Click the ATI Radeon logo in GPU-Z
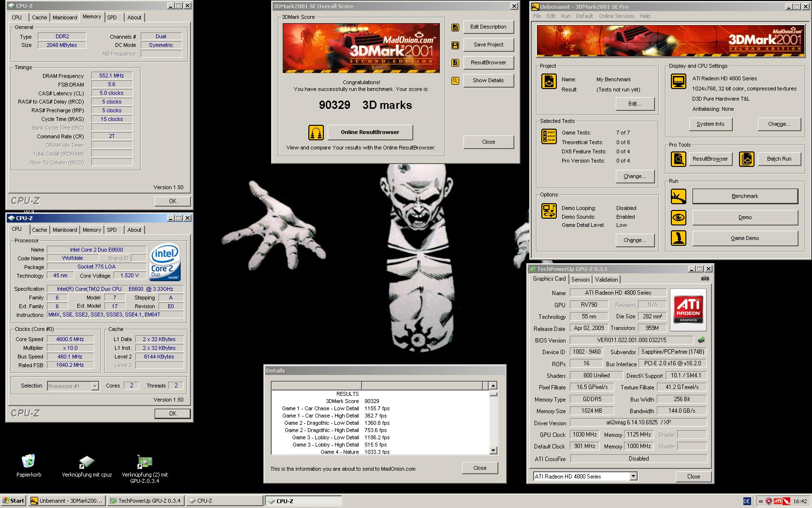 point(688,310)
